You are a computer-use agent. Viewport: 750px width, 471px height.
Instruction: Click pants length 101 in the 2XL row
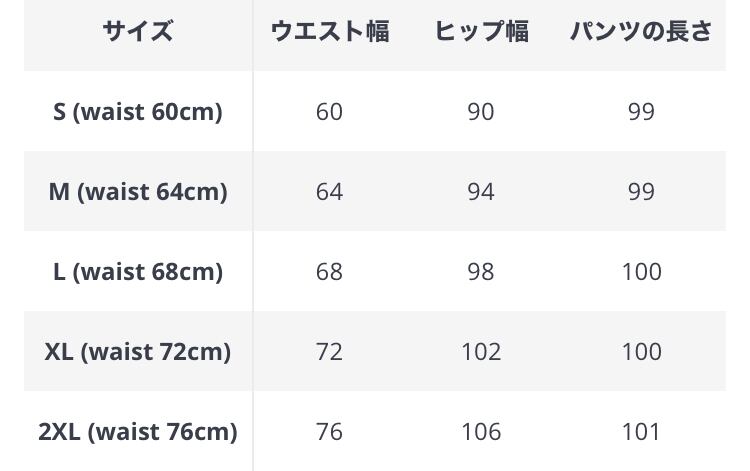point(641,431)
